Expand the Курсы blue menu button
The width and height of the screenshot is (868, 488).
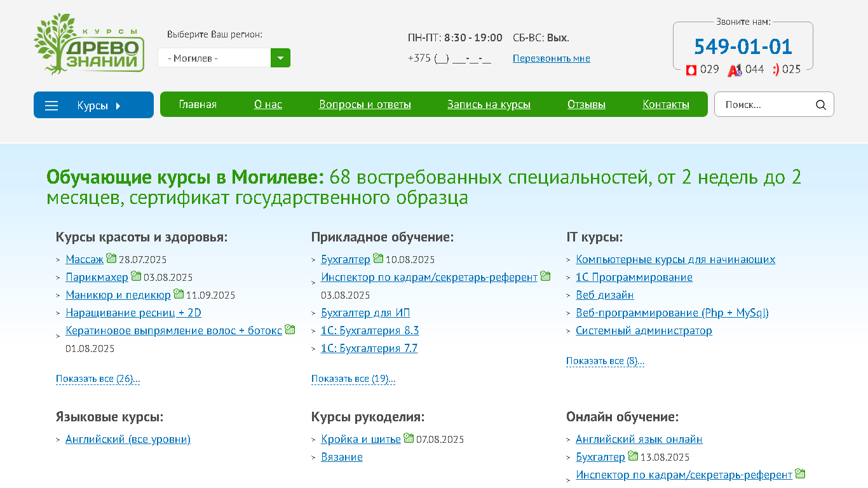[x=93, y=105]
